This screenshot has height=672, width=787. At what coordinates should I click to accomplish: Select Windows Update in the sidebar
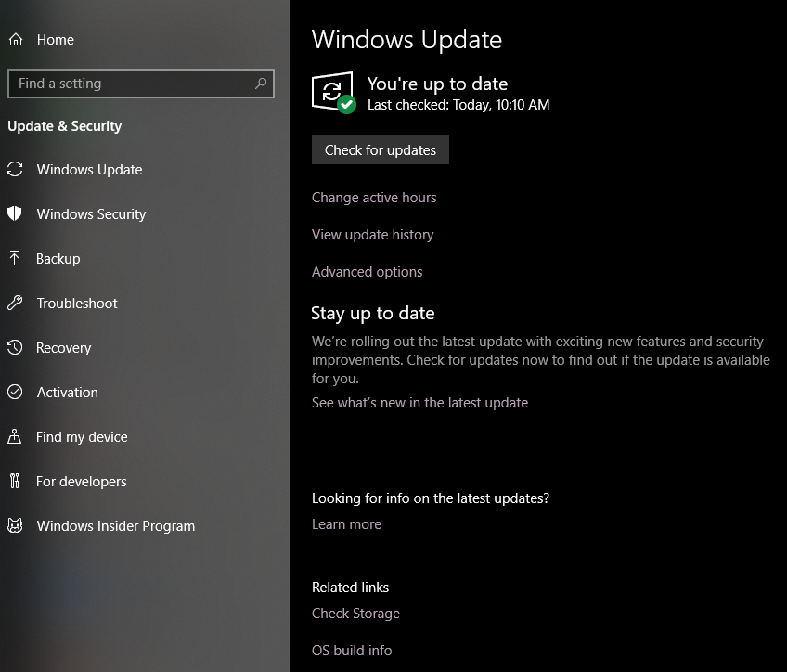[89, 170]
